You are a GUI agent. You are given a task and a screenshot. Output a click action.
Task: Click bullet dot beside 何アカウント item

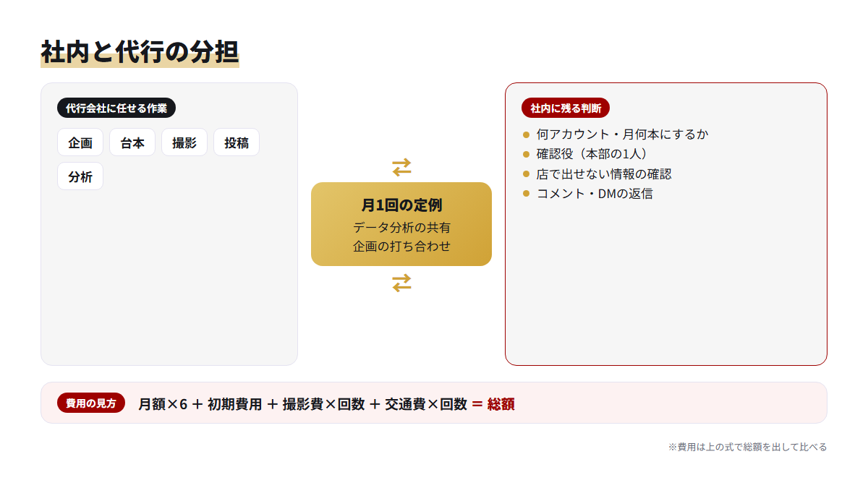pyautogui.click(x=527, y=134)
